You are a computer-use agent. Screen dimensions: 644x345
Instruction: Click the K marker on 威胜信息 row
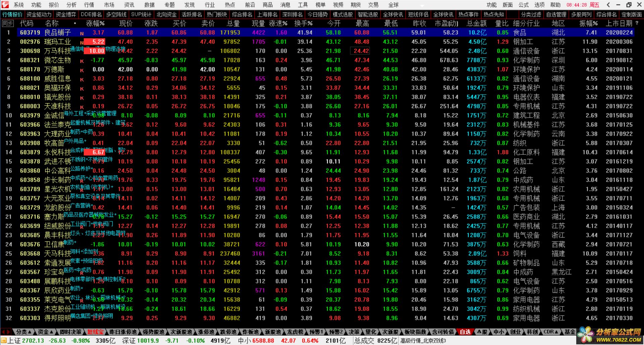(82, 80)
